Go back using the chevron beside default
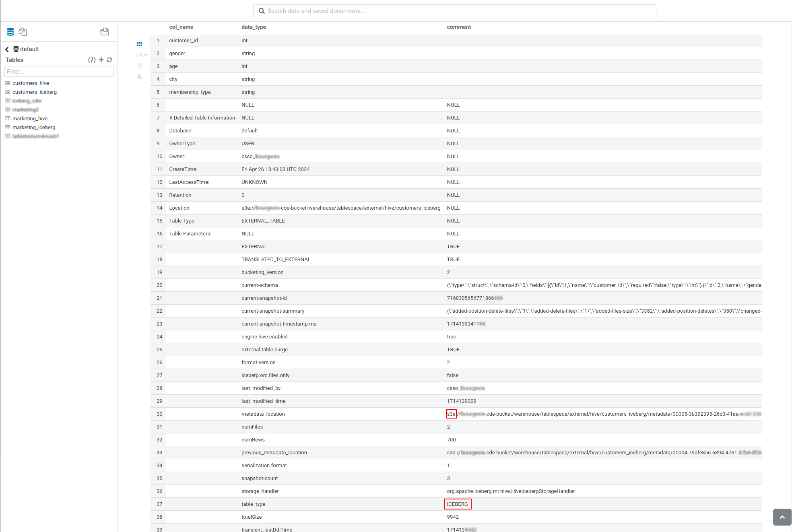The width and height of the screenshot is (792, 532). (7, 49)
